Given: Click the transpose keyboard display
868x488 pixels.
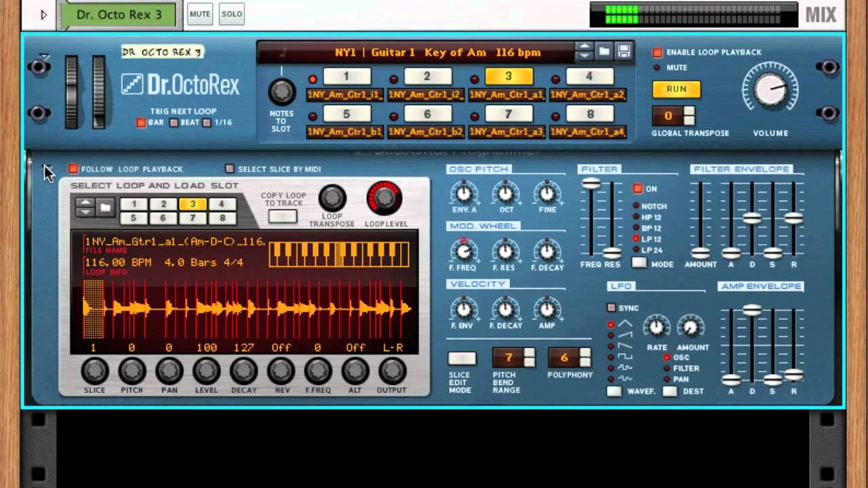Looking at the screenshot, I should point(339,255).
